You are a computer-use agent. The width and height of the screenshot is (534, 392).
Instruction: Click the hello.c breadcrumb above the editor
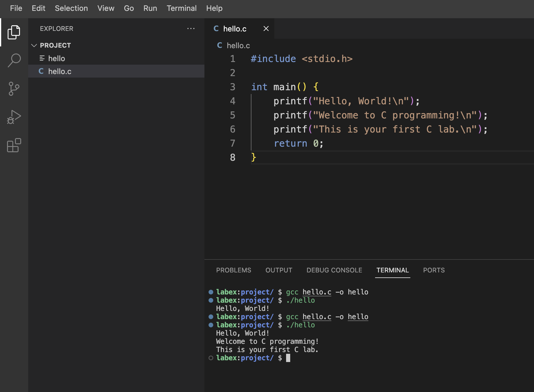point(238,46)
